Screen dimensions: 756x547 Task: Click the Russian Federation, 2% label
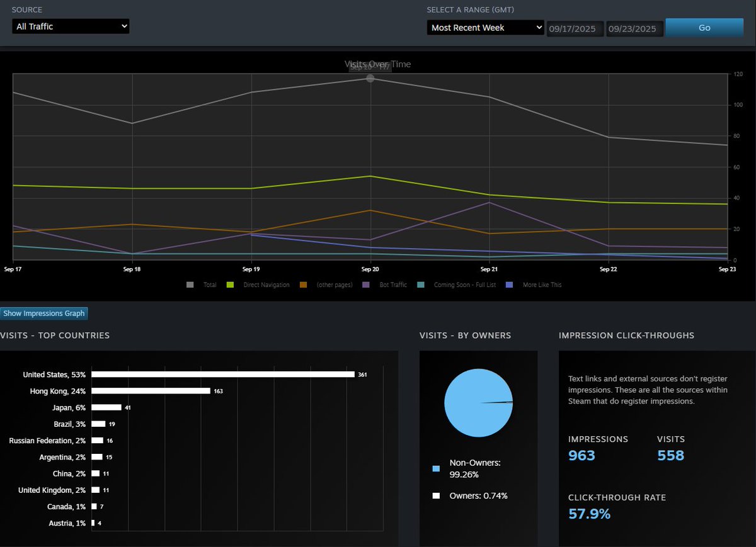click(x=47, y=441)
